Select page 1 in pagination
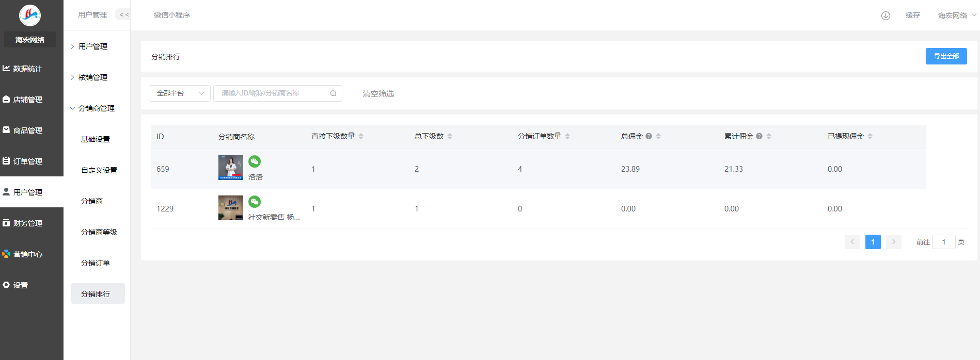 [x=873, y=242]
